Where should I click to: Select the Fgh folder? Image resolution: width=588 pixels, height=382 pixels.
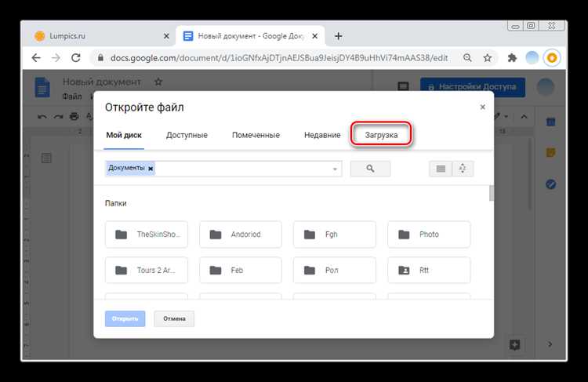[335, 235]
